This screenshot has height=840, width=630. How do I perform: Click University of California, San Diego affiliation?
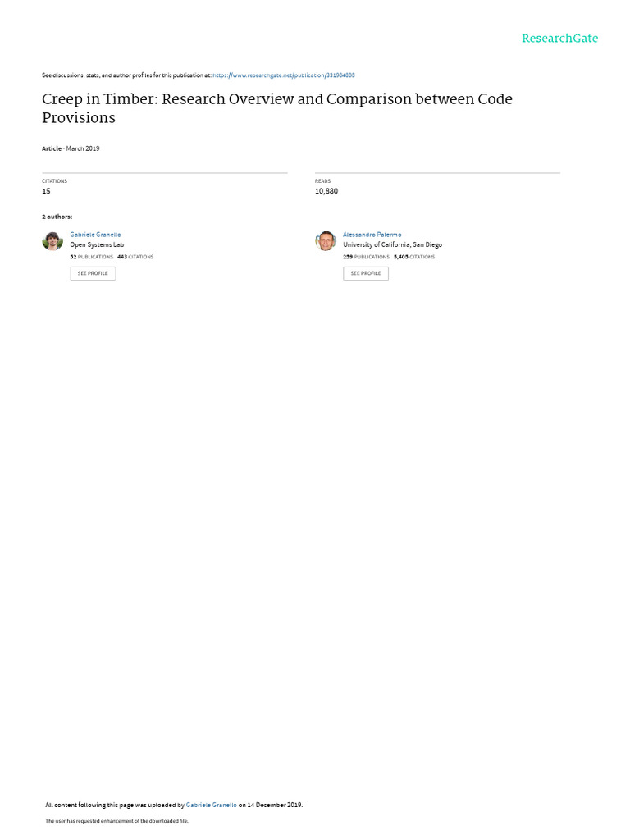[x=392, y=244]
